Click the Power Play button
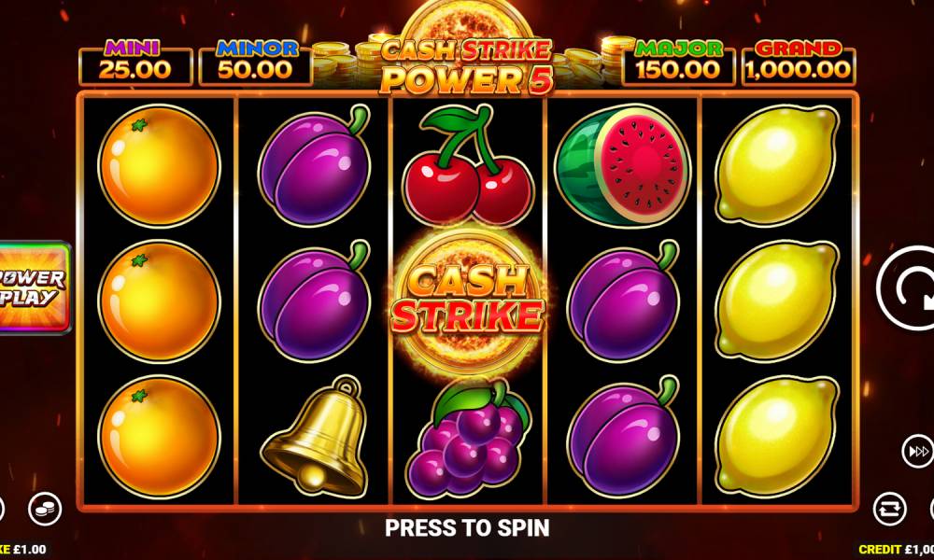This screenshot has width=934, height=560. tap(35, 287)
